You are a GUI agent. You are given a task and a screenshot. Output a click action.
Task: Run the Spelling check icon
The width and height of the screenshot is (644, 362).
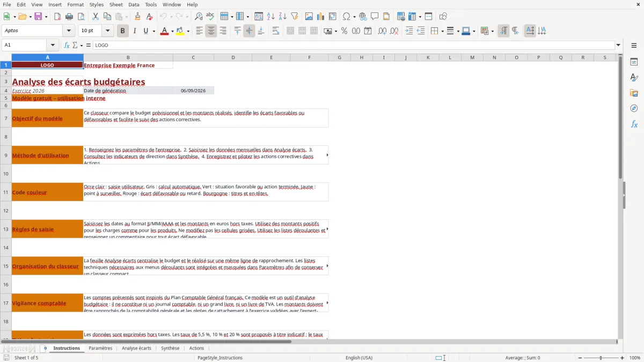click(x=210, y=17)
